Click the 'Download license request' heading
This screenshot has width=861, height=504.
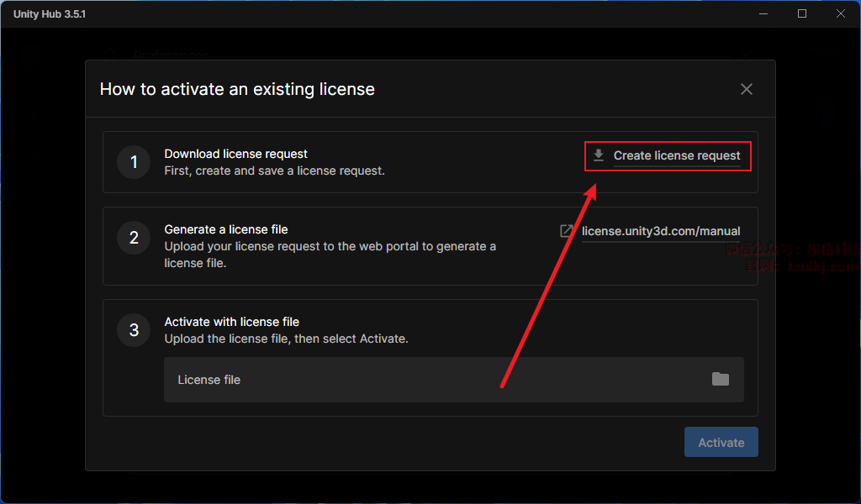click(x=235, y=154)
